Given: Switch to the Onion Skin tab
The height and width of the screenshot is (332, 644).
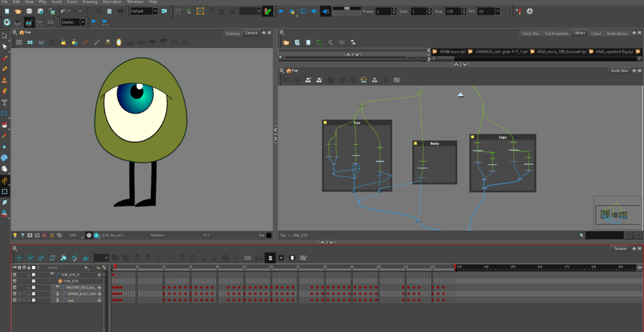Looking at the screenshot, I should point(530,33).
